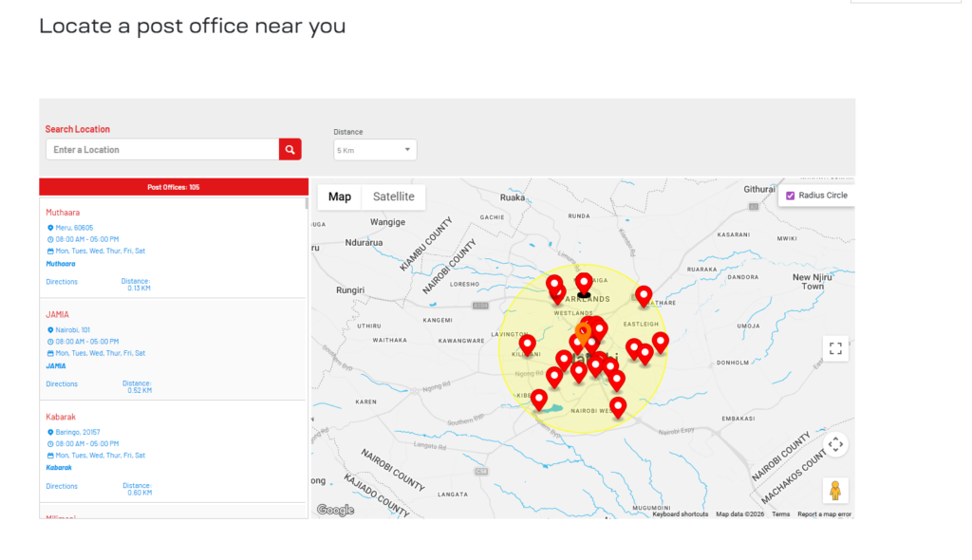Click the map camera controls icon

coord(835,443)
